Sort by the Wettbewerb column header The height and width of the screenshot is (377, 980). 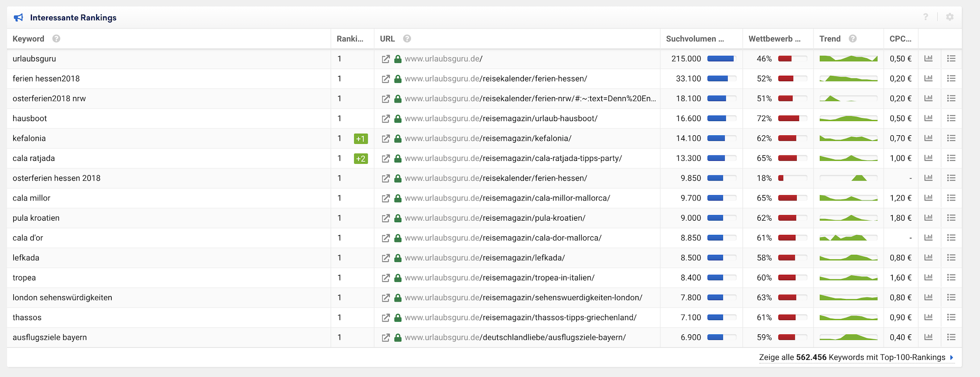[775, 39]
